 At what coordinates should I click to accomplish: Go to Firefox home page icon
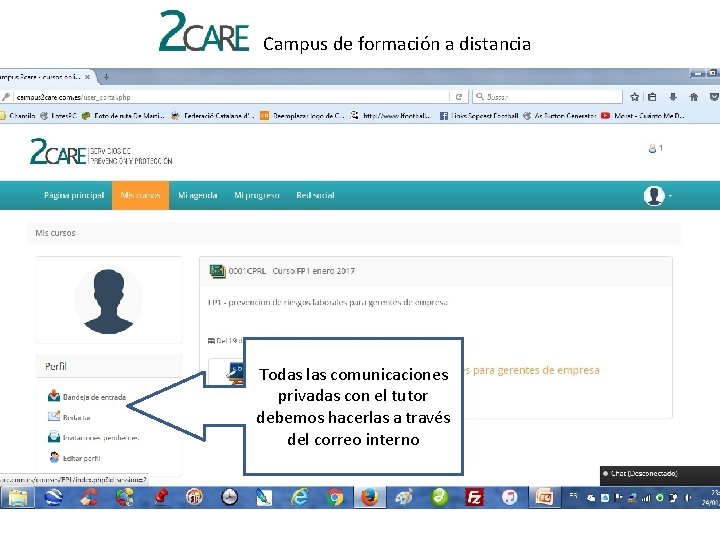click(x=694, y=97)
